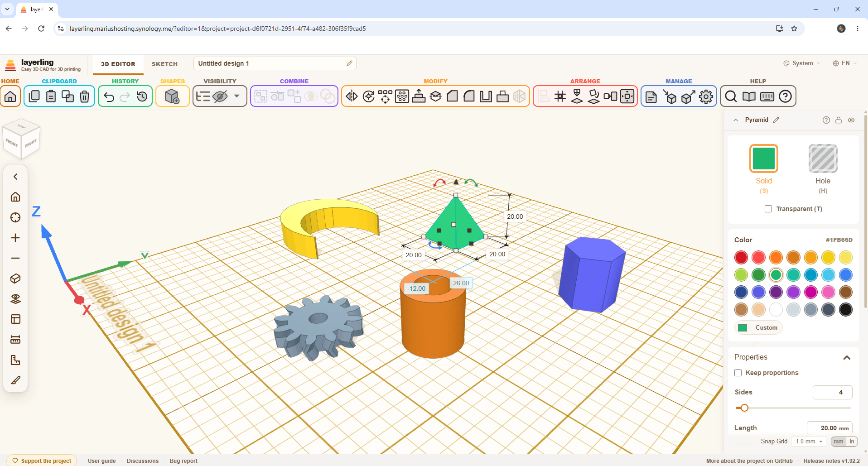Open the settings gear in Manage group

(706, 96)
